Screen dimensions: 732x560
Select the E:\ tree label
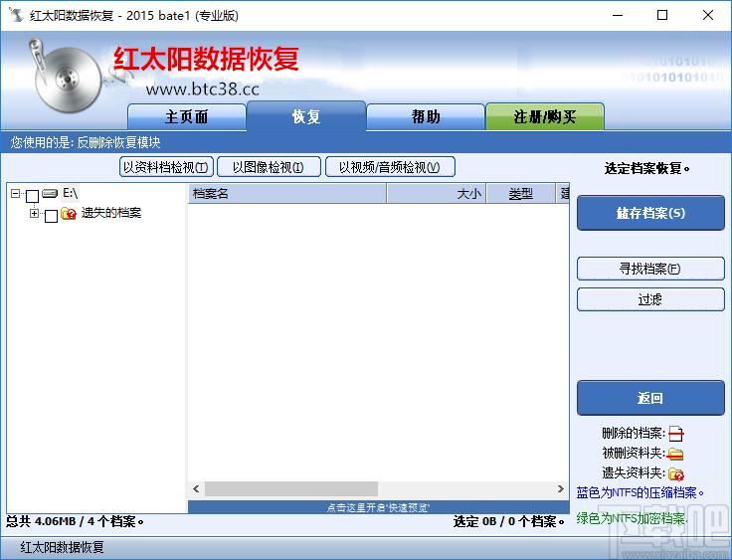(70, 192)
